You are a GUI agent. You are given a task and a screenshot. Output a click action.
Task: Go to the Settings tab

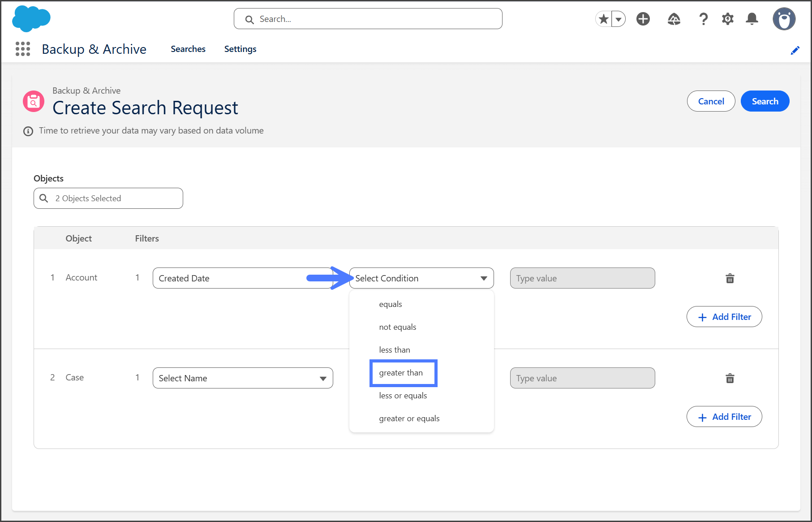240,49
